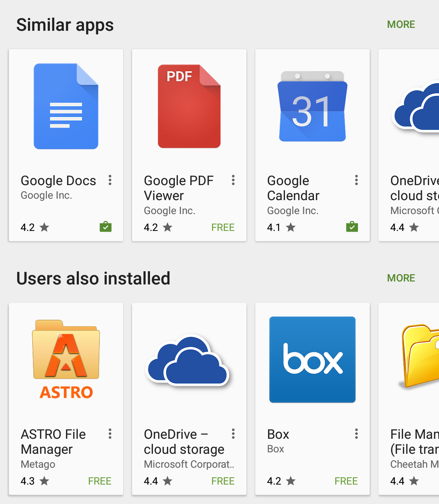
Task: Open the Google Docs app icon
Action: (66, 106)
